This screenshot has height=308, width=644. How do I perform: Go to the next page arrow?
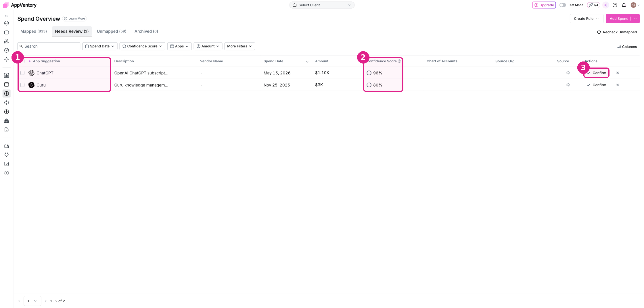45,301
